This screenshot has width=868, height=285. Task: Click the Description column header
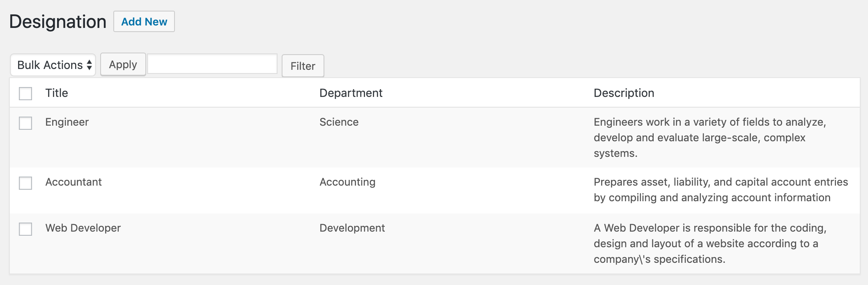click(x=624, y=93)
